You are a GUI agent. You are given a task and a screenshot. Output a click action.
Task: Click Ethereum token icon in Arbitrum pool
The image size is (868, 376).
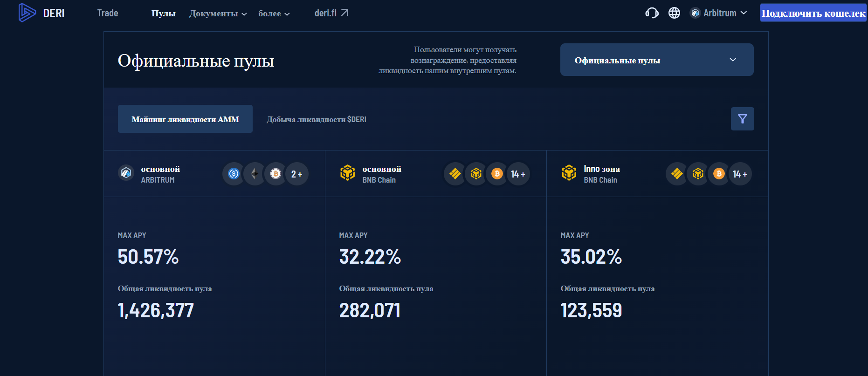(255, 174)
